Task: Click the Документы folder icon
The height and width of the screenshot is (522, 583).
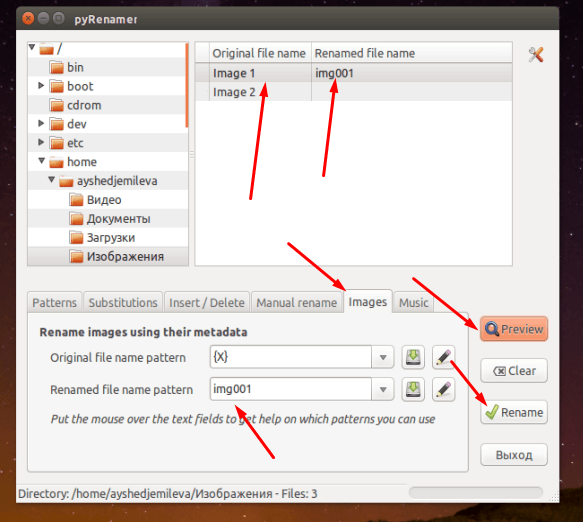Action: (x=76, y=219)
